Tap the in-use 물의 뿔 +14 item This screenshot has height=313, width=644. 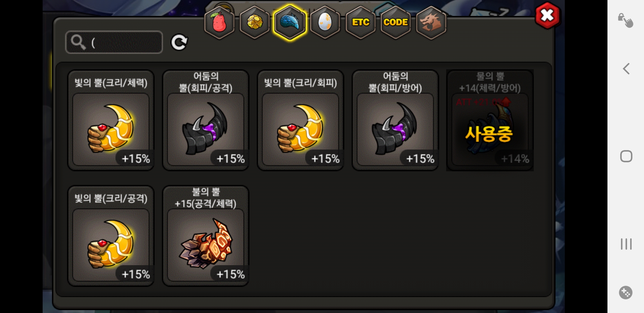coord(490,120)
